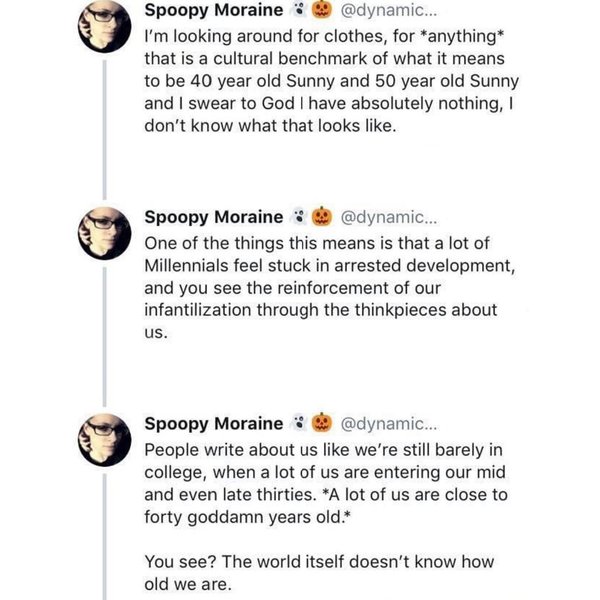This screenshot has height=600, width=600.
Task: Click Spoopy Moraine name on the clothes tweet
Action: [x=213, y=11]
